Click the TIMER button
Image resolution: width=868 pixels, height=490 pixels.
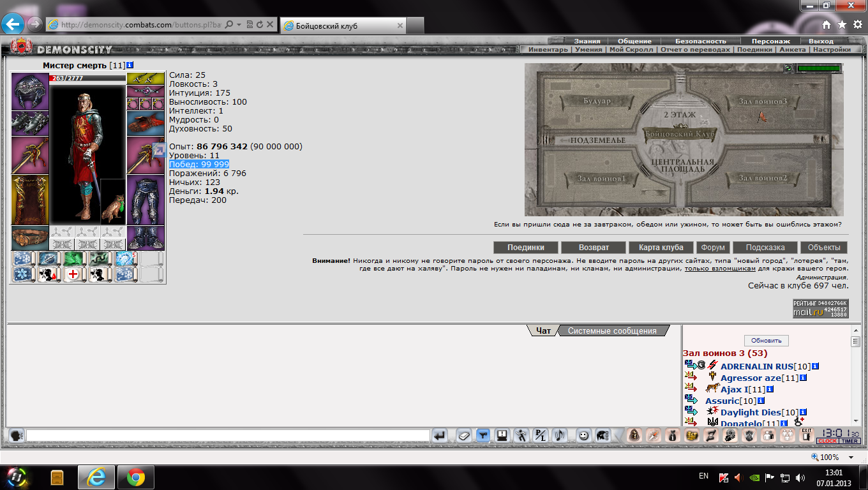[x=849, y=441]
